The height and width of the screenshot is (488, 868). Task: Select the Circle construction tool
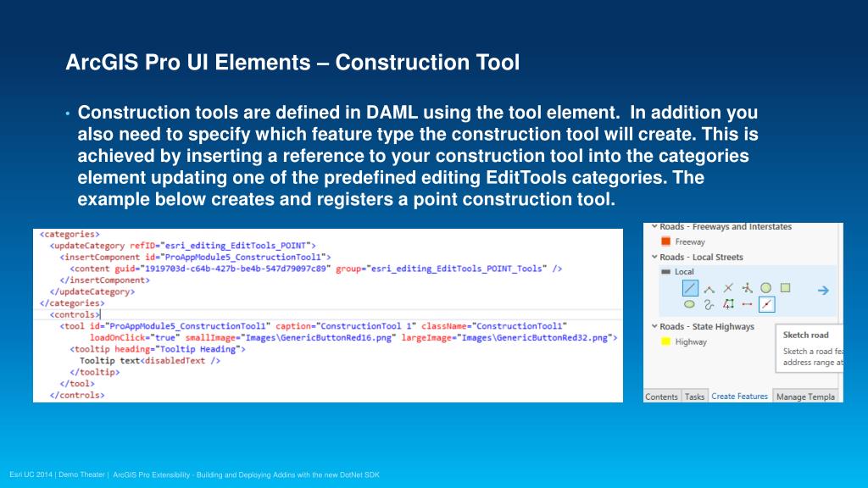click(x=765, y=288)
